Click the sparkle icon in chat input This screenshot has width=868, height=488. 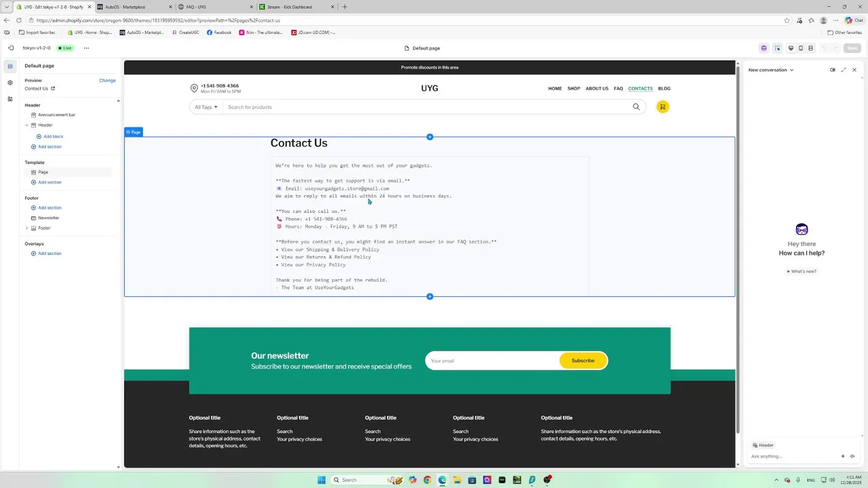843,456
